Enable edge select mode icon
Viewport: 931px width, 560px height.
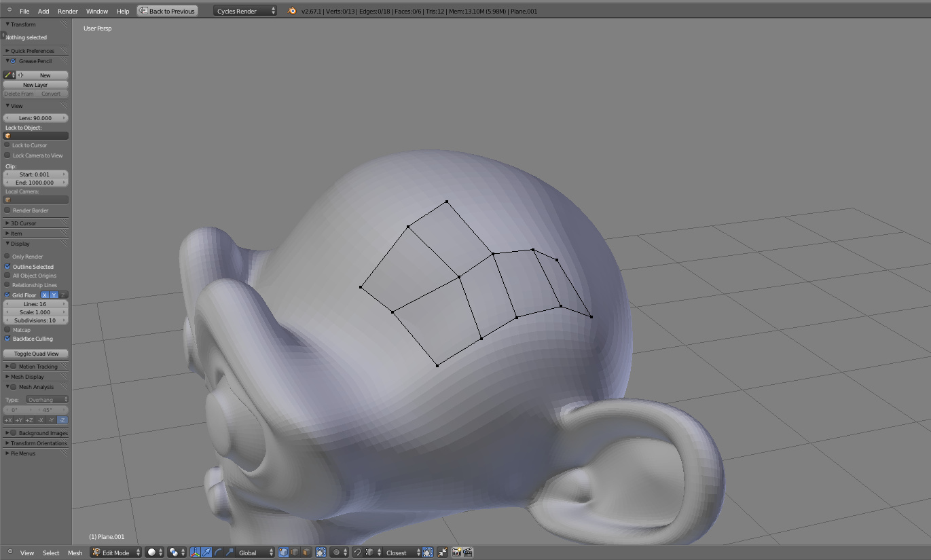[295, 553]
